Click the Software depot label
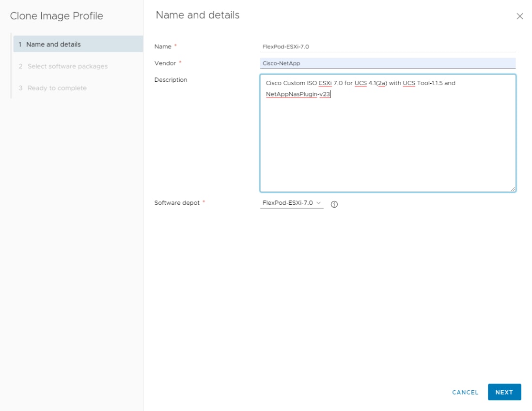 click(177, 203)
